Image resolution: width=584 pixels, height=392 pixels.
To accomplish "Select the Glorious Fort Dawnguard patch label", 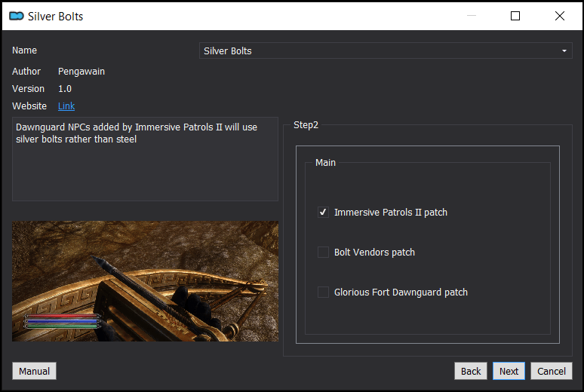I will 401,292.
